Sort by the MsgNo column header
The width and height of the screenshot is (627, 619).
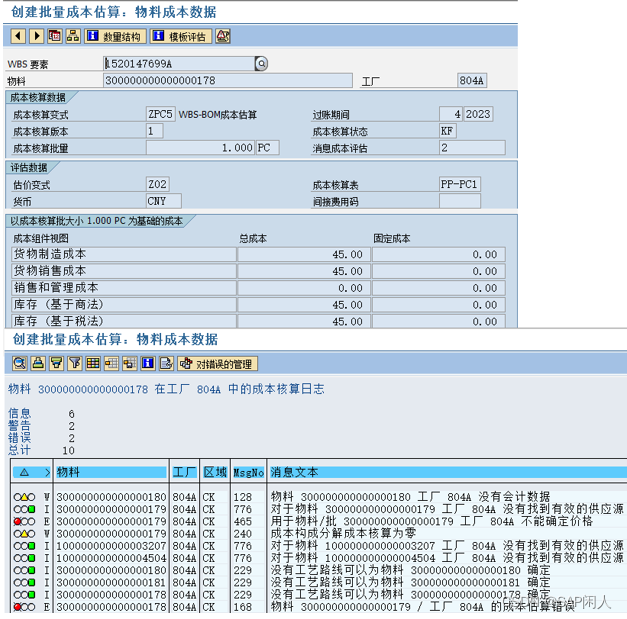[248, 472]
